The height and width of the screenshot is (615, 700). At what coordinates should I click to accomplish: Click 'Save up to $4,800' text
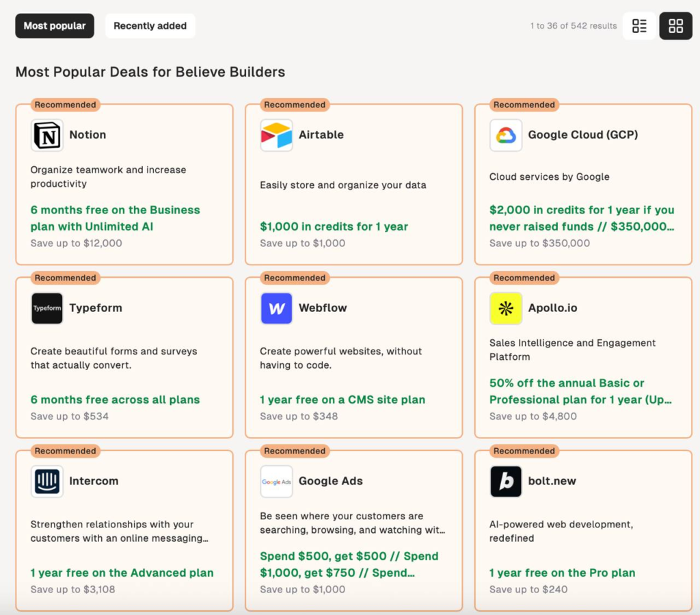click(x=533, y=416)
